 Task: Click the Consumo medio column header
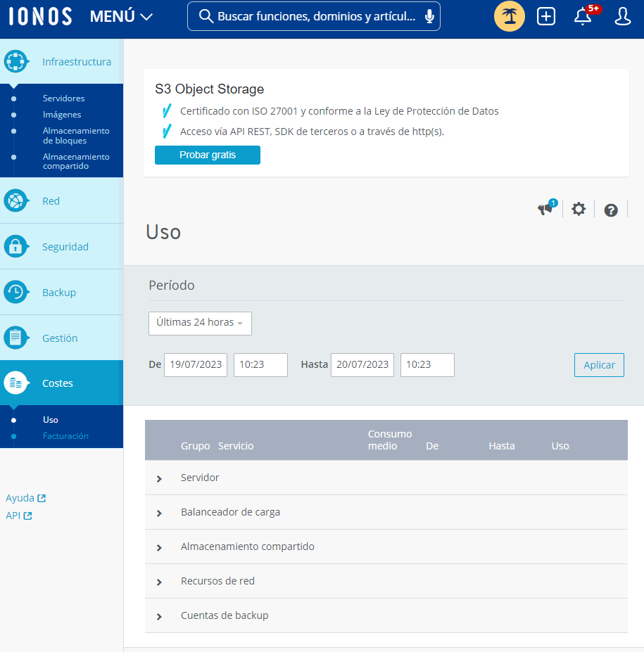coord(390,440)
